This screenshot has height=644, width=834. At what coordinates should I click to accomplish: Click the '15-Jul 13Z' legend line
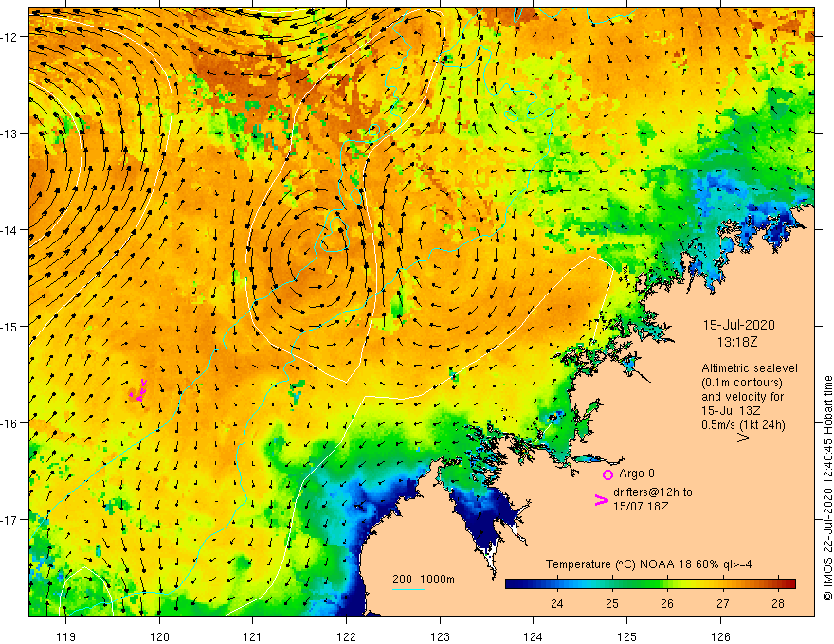click(731, 411)
